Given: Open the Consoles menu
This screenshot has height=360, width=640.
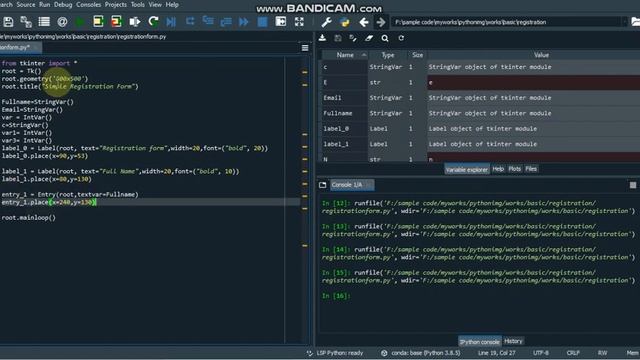Looking at the screenshot, I should click(x=89, y=4).
